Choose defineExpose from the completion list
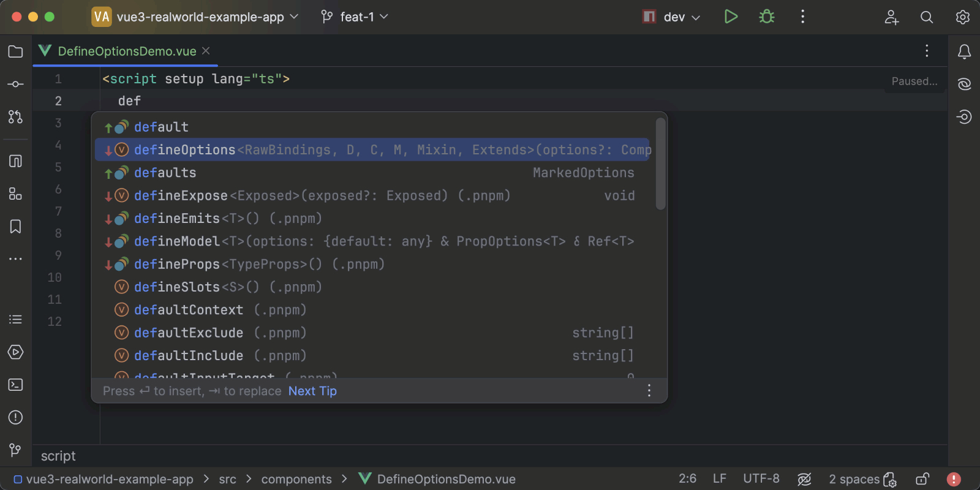The height and width of the screenshot is (490, 980). (181, 196)
